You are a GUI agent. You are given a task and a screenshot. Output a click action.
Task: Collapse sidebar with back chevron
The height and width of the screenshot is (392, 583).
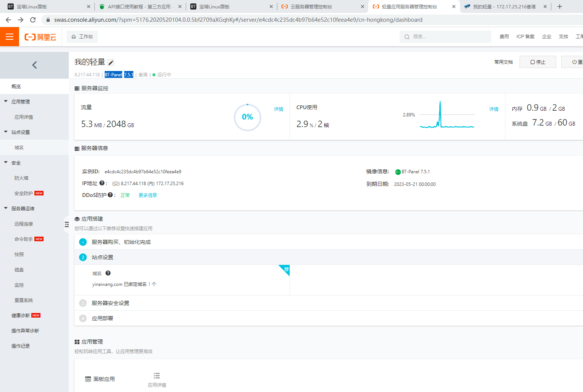34,65
